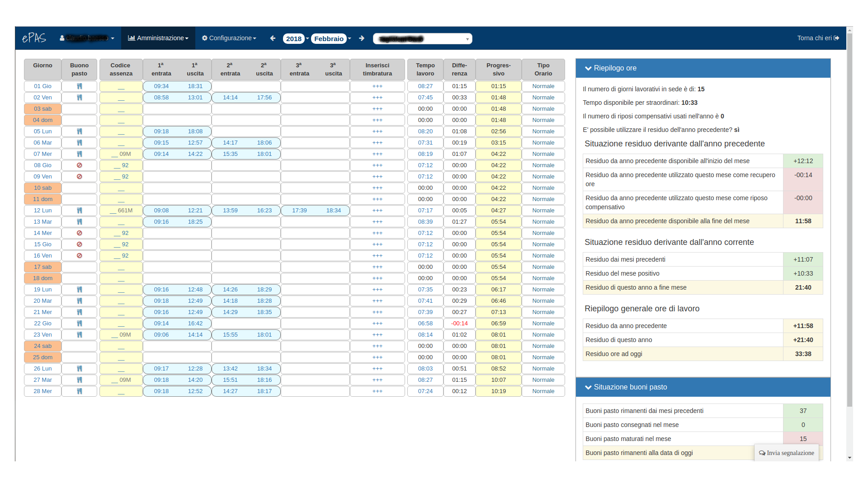Go to next month arrow

[362, 38]
